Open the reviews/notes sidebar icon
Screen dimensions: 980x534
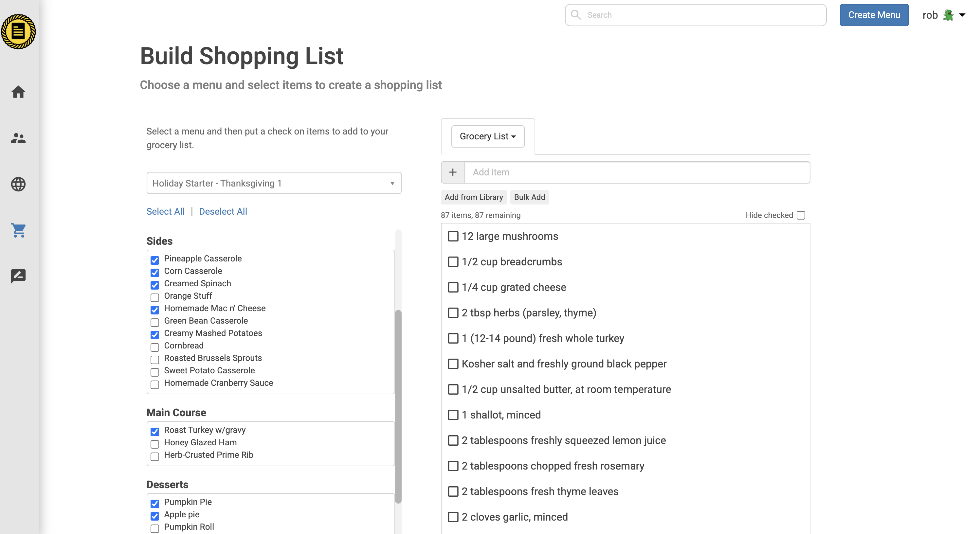pyautogui.click(x=18, y=276)
